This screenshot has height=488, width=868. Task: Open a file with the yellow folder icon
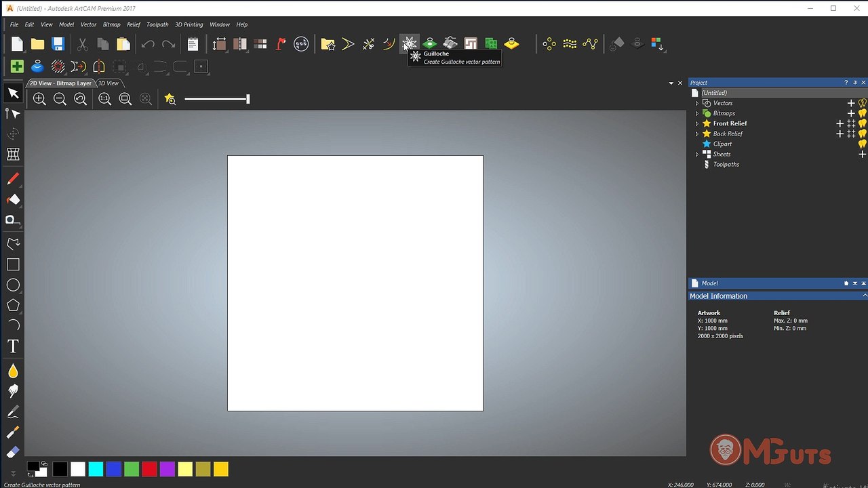[37, 44]
